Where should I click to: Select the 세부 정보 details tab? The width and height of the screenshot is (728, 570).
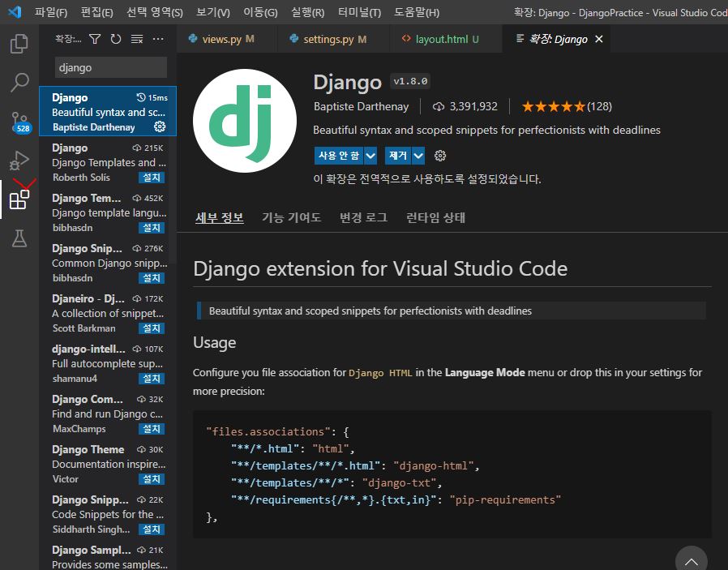[219, 217]
